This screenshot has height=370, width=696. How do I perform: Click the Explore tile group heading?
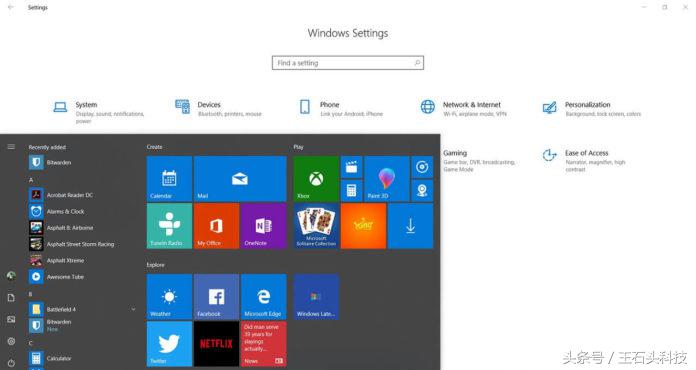click(155, 265)
